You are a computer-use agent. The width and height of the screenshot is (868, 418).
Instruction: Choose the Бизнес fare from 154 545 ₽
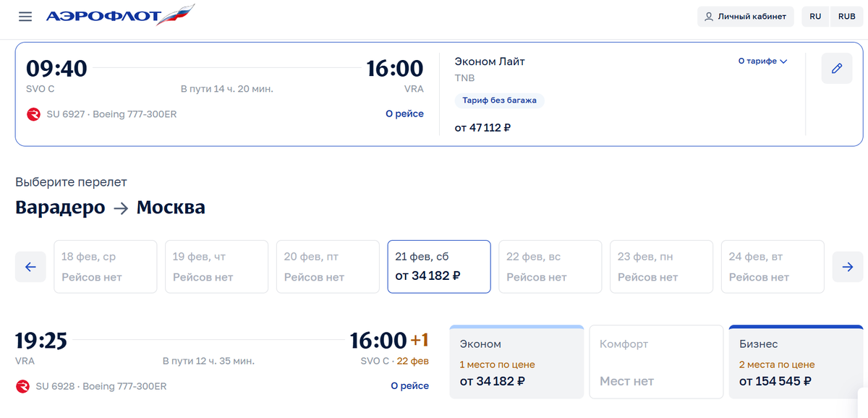pyautogui.click(x=796, y=362)
